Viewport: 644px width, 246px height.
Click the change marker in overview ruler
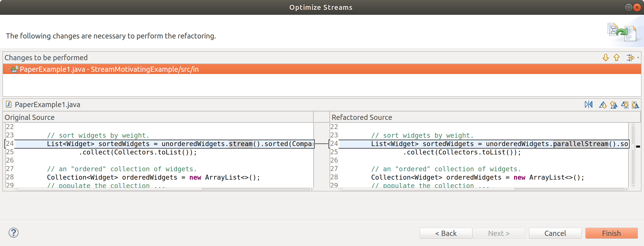(638, 147)
